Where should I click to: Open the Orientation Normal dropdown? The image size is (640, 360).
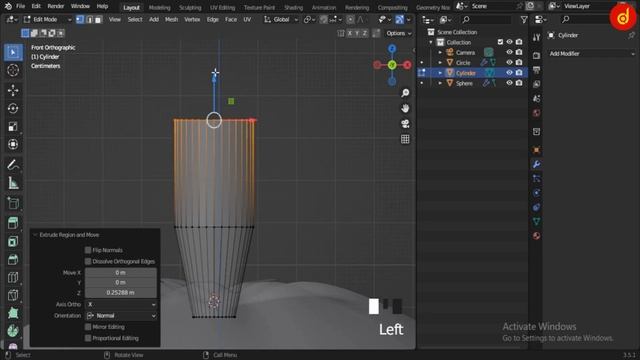[121, 316]
